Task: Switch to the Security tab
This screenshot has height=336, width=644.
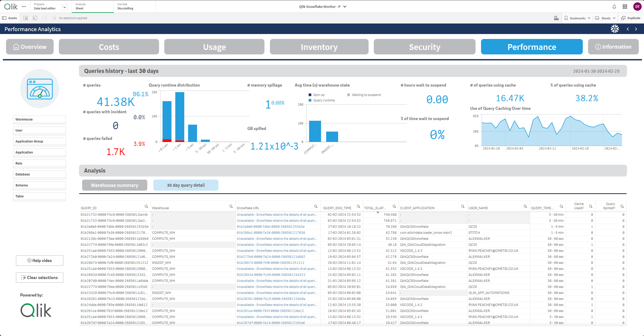Action: coord(424,47)
